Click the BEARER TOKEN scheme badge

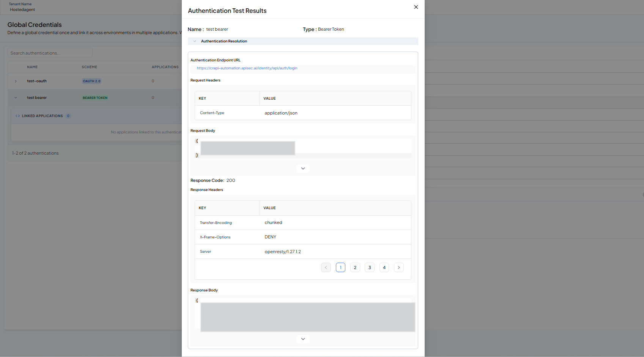(95, 98)
